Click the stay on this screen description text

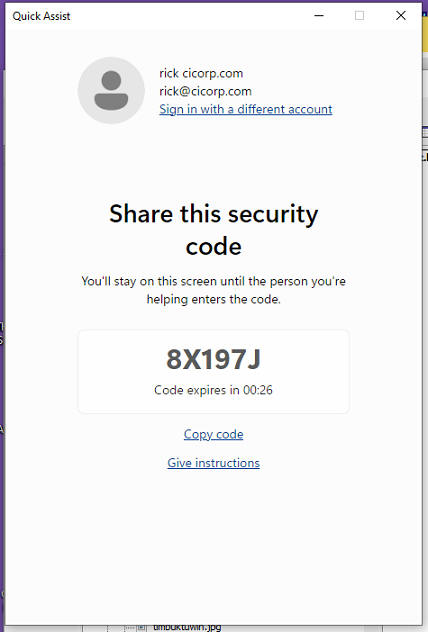213,281
